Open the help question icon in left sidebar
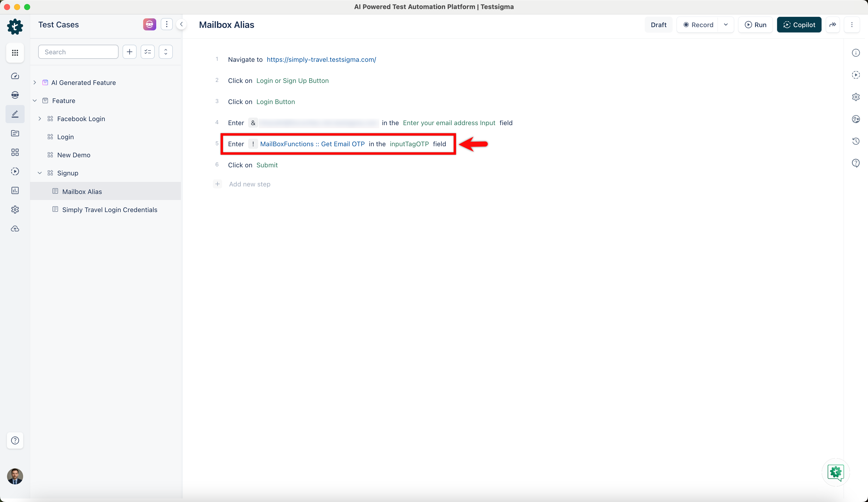 (x=15, y=440)
